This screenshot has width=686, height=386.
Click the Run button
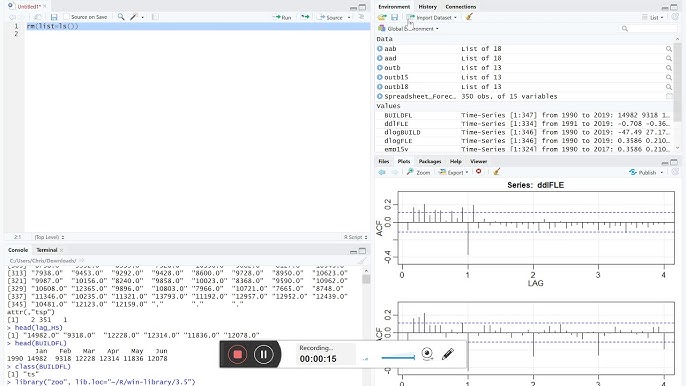pyautogui.click(x=282, y=17)
